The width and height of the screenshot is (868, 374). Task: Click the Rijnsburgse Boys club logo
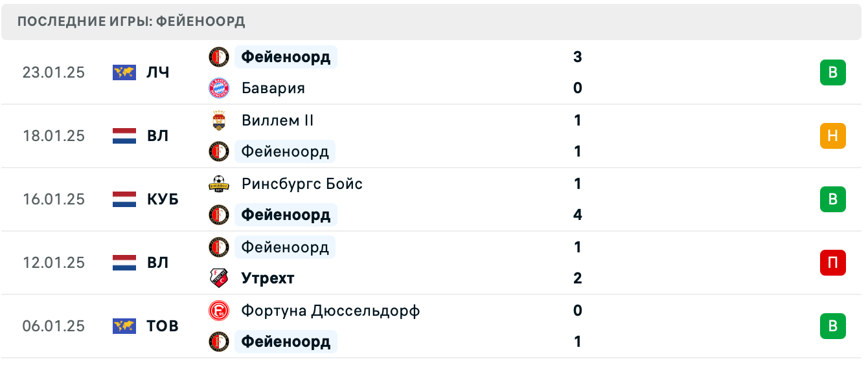click(218, 183)
